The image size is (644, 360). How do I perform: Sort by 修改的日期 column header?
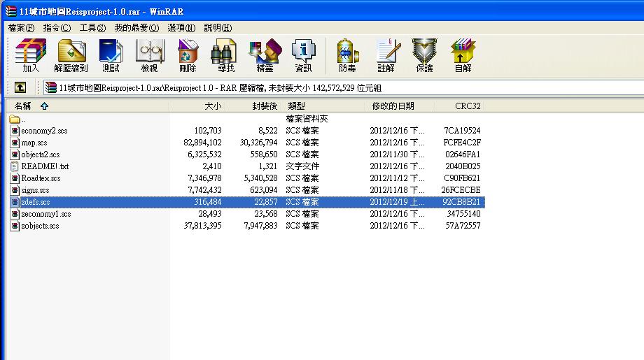coord(400,106)
